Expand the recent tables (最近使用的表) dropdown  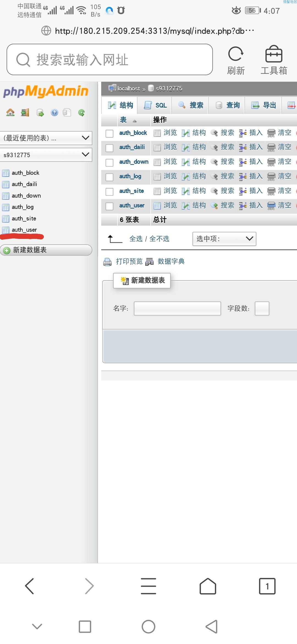46,138
